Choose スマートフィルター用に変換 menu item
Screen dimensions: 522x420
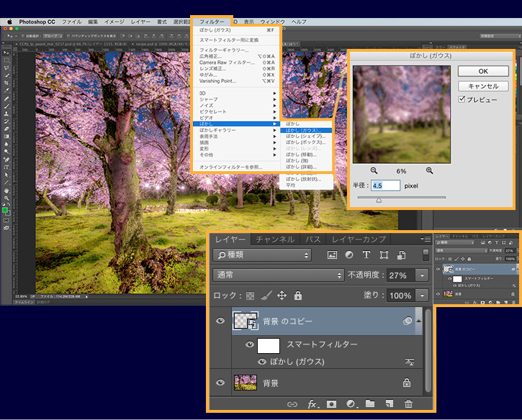[236, 40]
